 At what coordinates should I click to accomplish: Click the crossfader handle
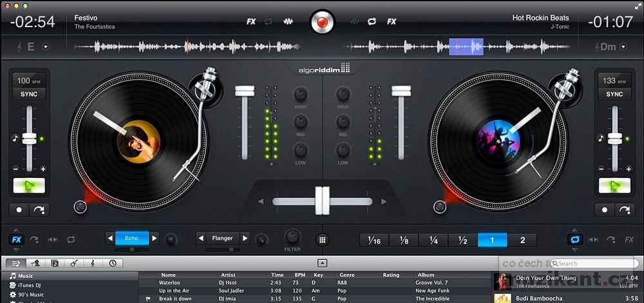tap(323, 200)
